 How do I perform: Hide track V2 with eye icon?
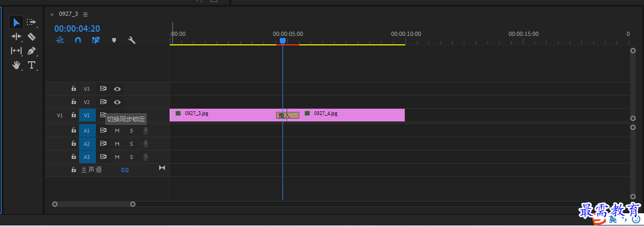(x=118, y=102)
